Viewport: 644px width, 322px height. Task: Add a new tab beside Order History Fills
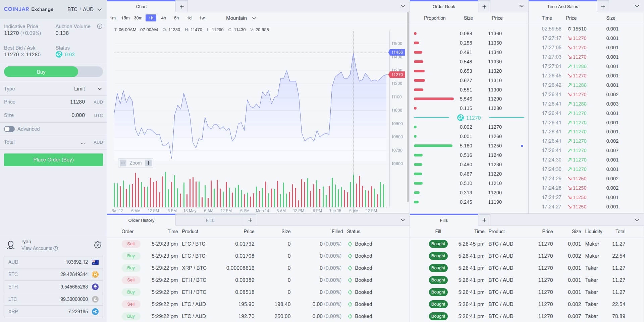pos(250,220)
